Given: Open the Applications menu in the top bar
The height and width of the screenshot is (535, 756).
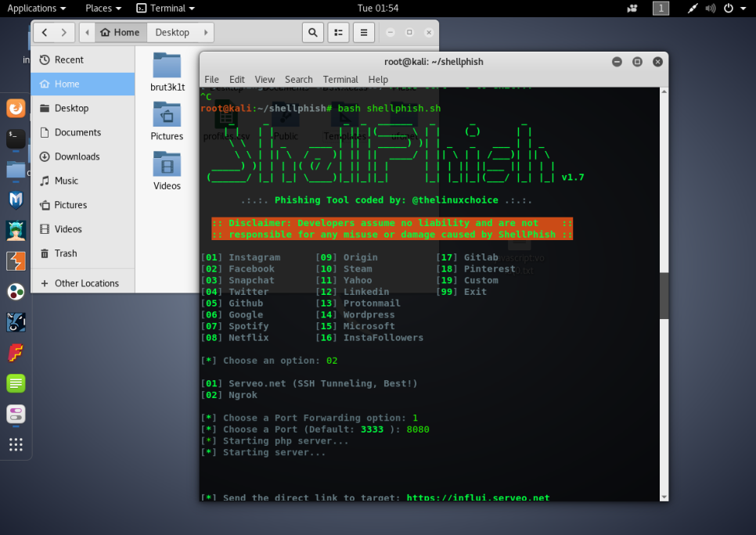Looking at the screenshot, I should (x=37, y=8).
